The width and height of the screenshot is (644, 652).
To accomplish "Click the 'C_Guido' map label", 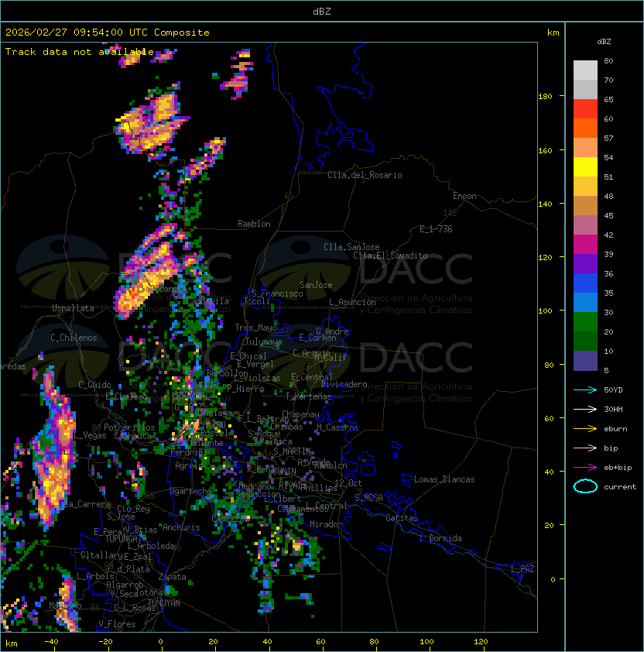I will 94,385.
